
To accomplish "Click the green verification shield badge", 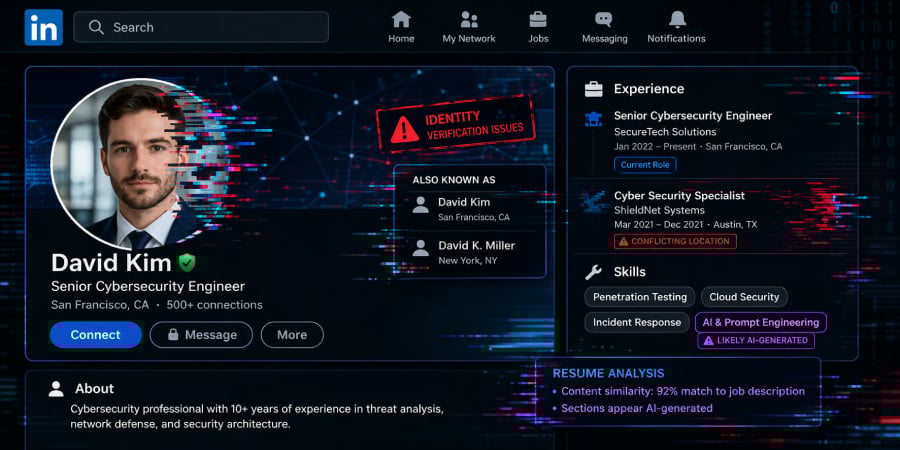I will pyautogui.click(x=186, y=263).
